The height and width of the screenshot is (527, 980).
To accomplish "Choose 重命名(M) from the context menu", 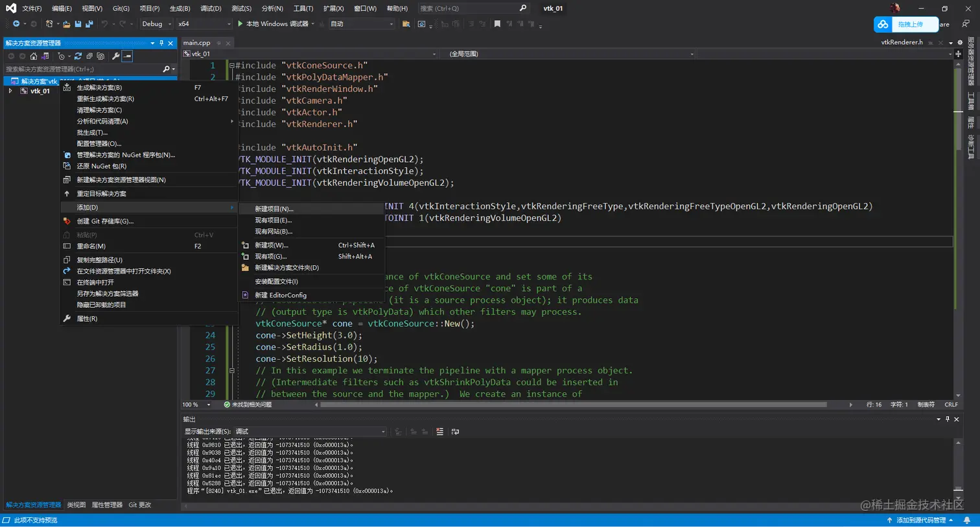I will tap(91, 246).
